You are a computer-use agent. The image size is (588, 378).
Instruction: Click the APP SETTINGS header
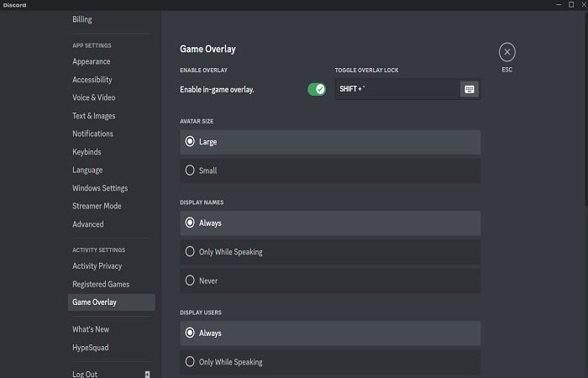(x=92, y=45)
